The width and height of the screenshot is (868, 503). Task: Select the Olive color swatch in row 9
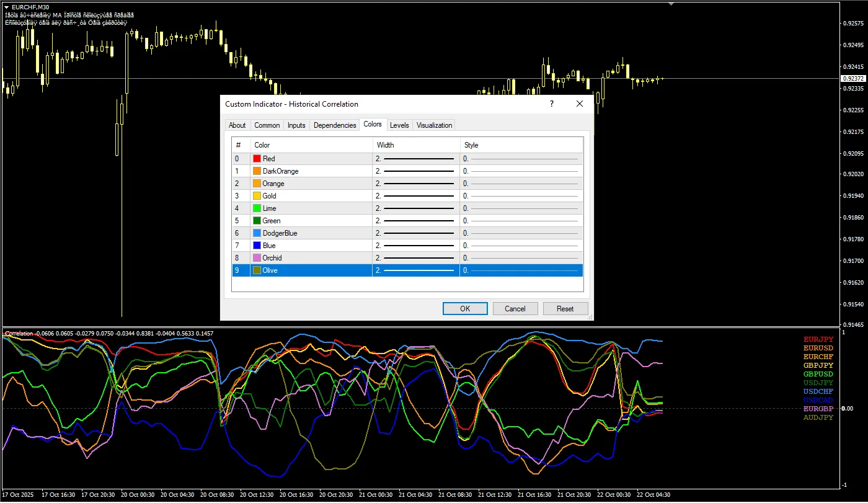(x=257, y=270)
